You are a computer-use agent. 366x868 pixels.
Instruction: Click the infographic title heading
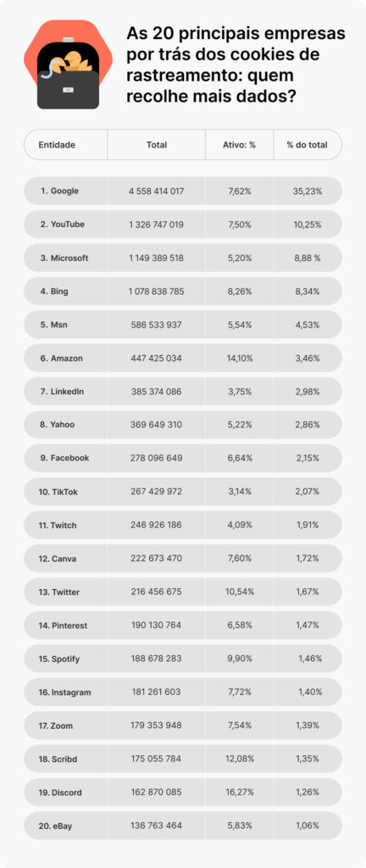click(x=236, y=65)
